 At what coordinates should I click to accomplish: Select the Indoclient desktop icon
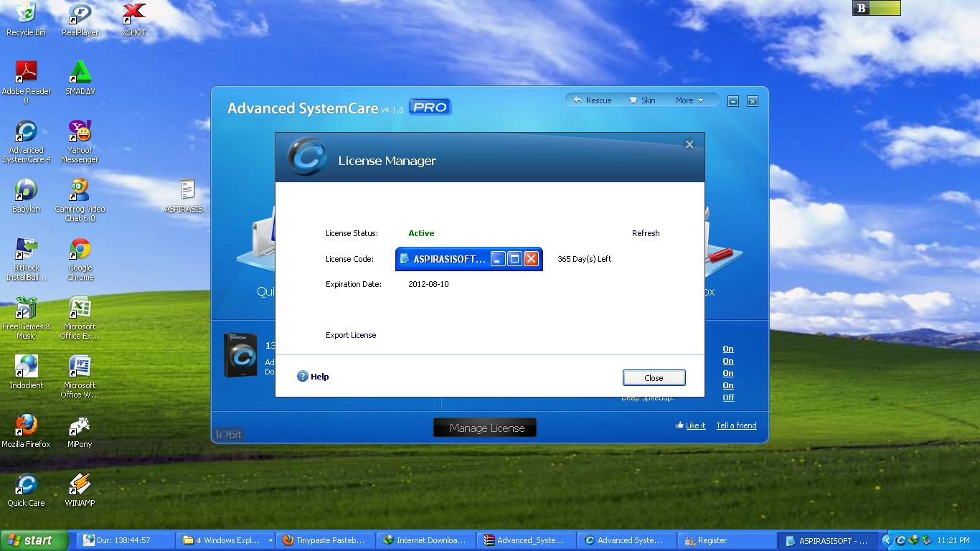(26, 372)
